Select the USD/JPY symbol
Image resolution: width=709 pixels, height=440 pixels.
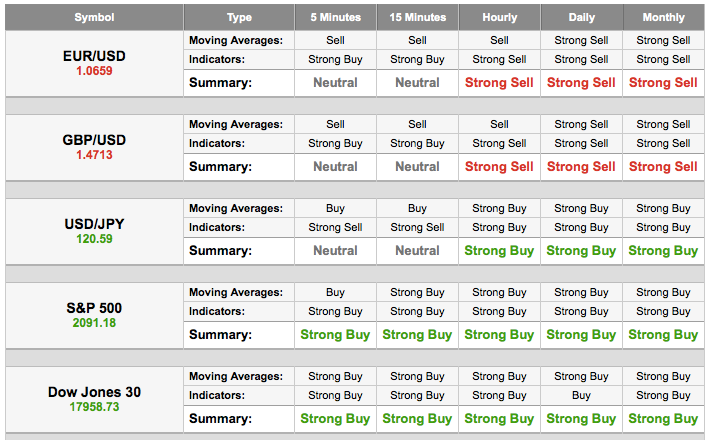coord(94,224)
